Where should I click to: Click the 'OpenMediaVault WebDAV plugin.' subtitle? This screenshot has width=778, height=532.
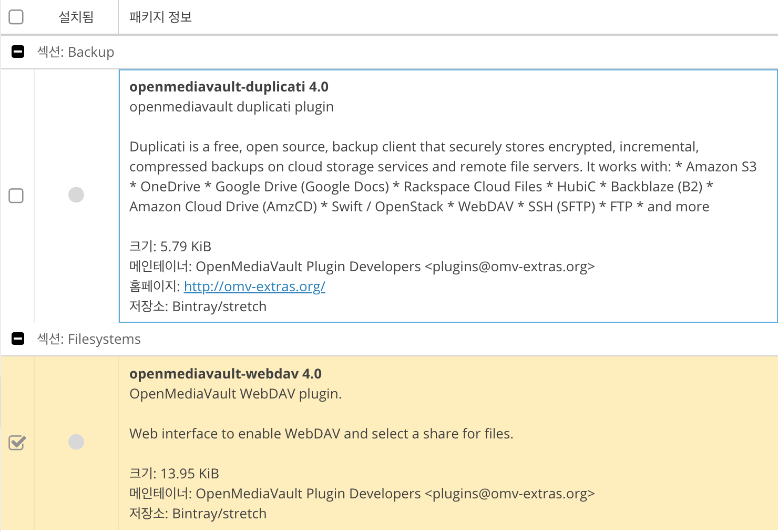[236, 394]
